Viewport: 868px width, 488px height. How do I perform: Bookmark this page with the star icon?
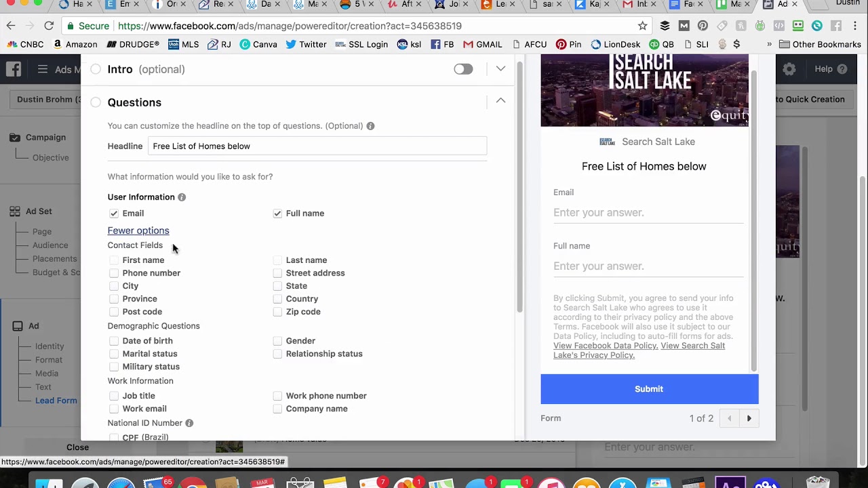[642, 26]
